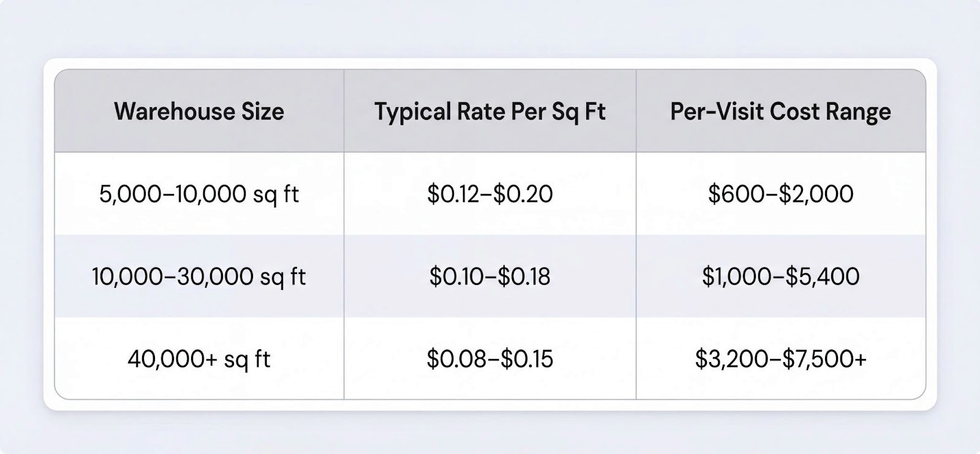Select the 5,000–10,000 sq ft cell
Viewport: 980px width, 454px height.
click(x=199, y=194)
